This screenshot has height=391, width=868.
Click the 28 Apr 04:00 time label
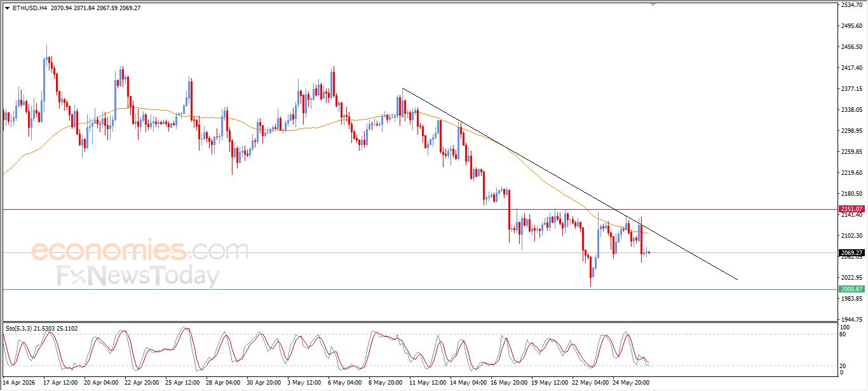tap(223, 383)
